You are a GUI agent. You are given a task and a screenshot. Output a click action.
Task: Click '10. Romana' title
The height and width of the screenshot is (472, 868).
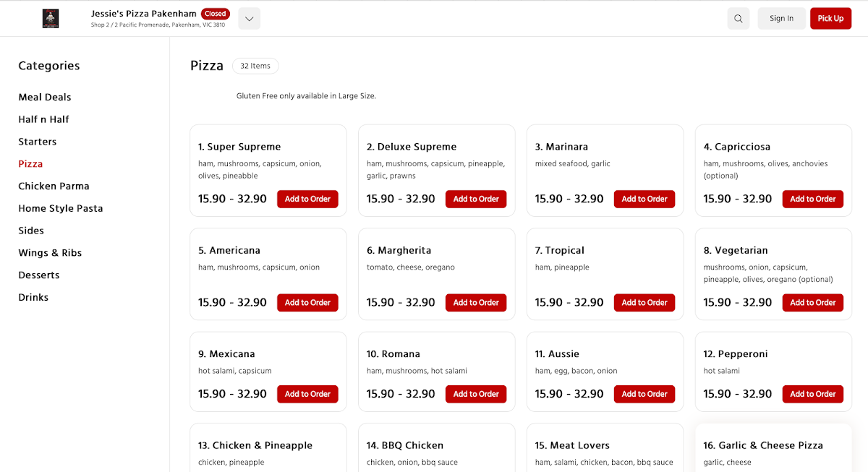(393, 354)
